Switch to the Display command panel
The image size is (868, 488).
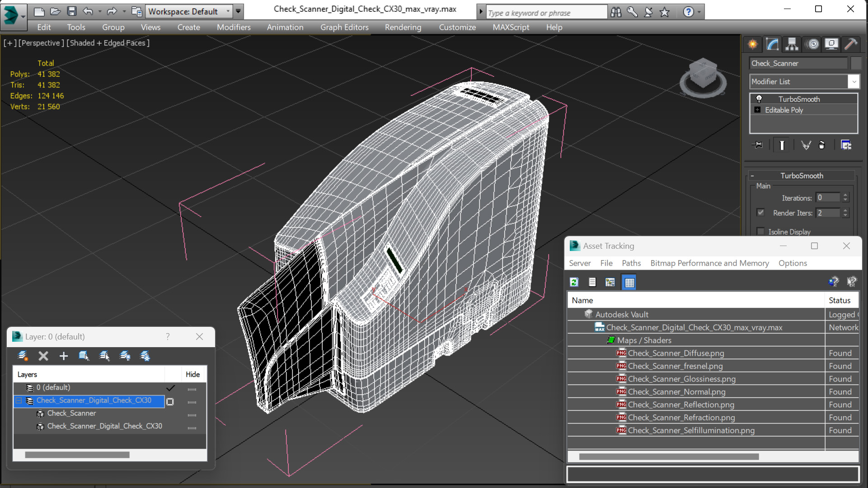tap(831, 44)
